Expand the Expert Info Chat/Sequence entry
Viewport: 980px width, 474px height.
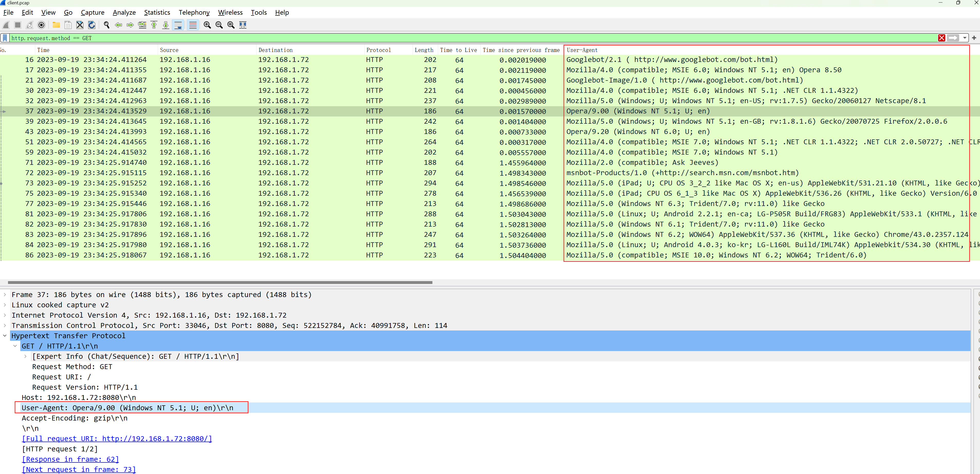(x=25, y=356)
